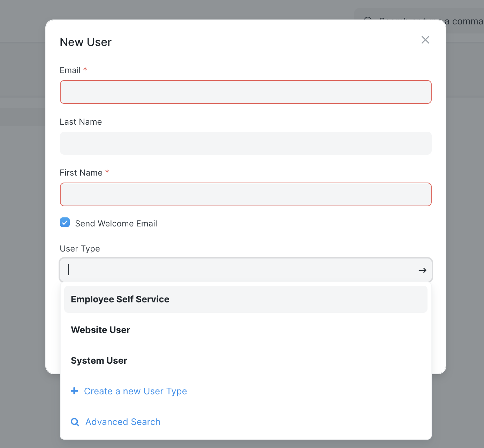The width and height of the screenshot is (484, 448).
Task: Focus the required Email input field
Action: [x=245, y=92]
